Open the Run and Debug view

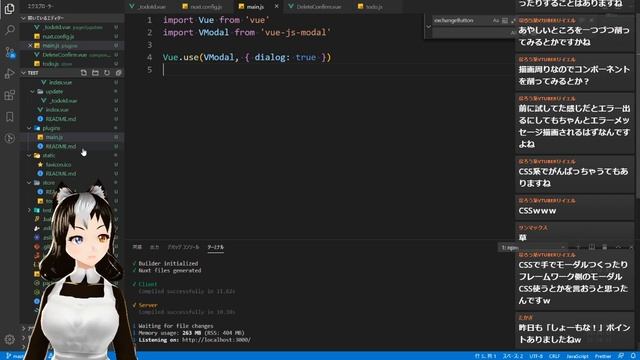point(9,73)
